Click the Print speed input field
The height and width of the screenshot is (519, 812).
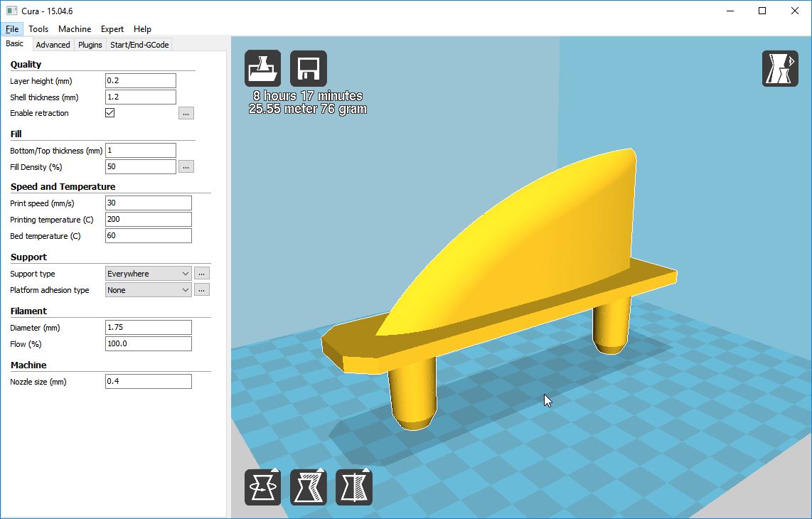(148, 203)
